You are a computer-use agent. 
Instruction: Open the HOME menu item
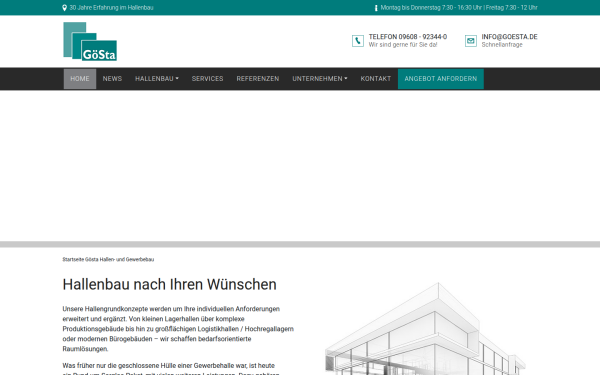pos(80,79)
